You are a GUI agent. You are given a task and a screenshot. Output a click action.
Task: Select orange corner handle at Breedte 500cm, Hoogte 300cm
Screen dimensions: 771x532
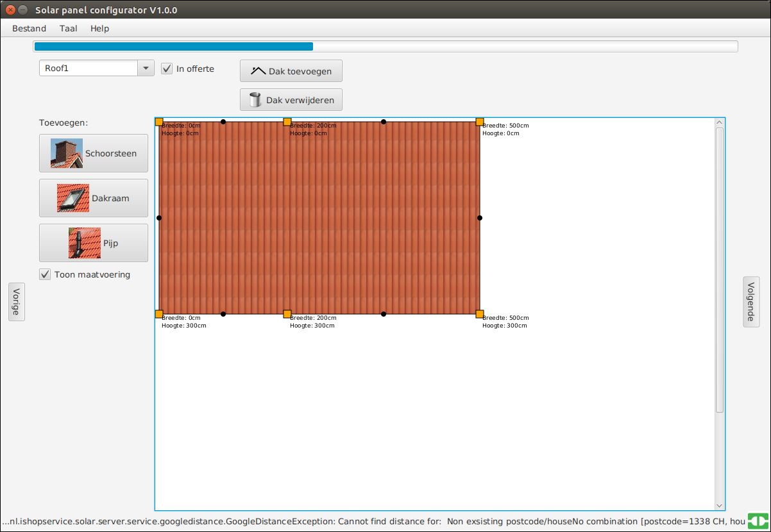click(x=480, y=314)
